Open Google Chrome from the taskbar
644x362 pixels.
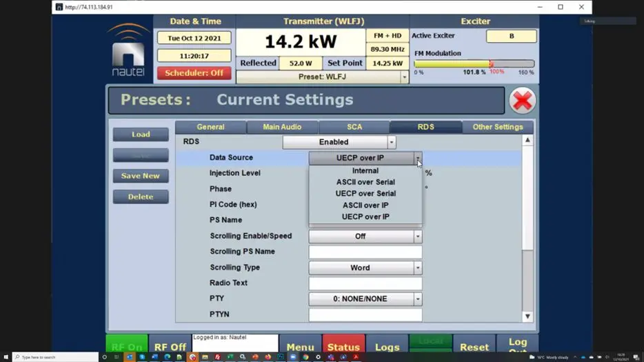(x=305, y=357)
